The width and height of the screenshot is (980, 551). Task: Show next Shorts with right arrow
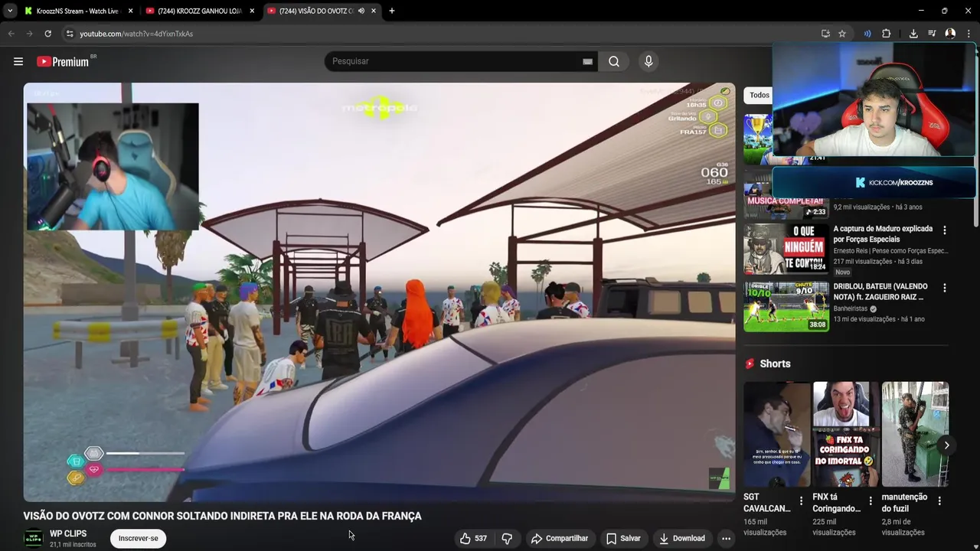[946, 445]
